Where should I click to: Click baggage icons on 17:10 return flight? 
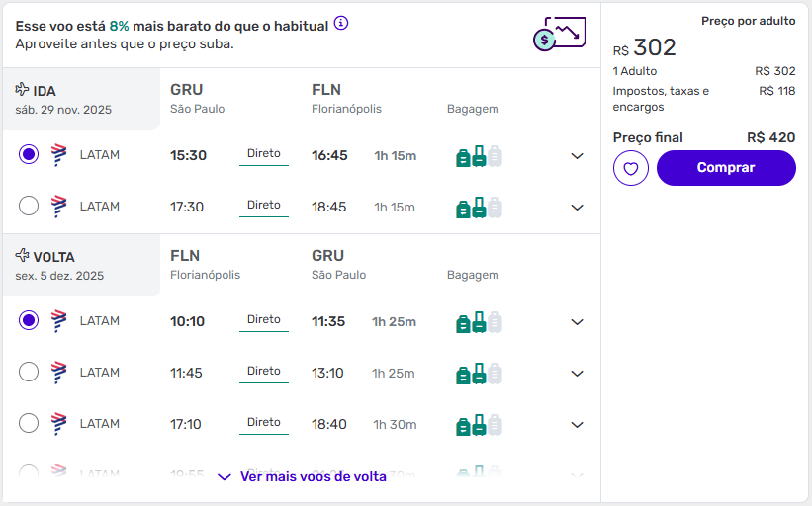[x=479, y=425]
